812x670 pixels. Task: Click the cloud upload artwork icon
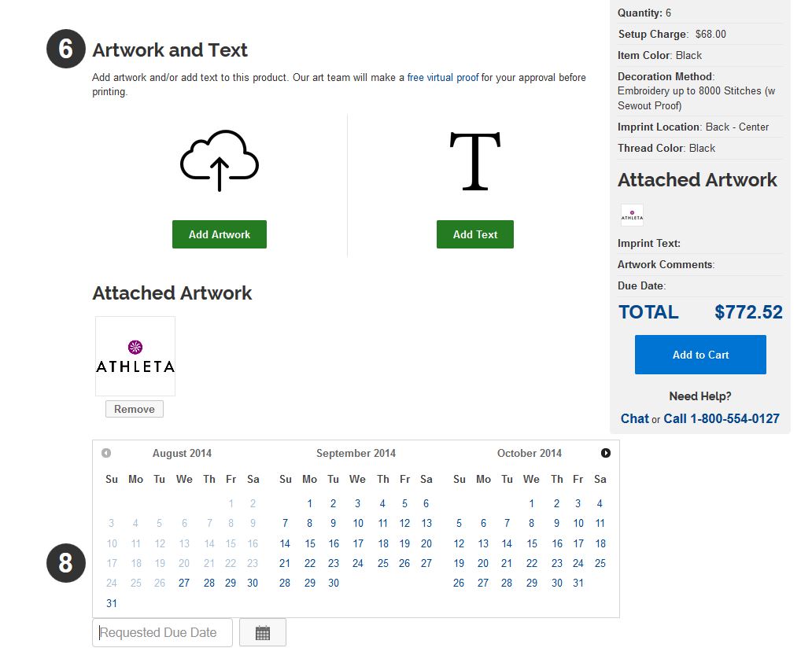click(220, 161)
